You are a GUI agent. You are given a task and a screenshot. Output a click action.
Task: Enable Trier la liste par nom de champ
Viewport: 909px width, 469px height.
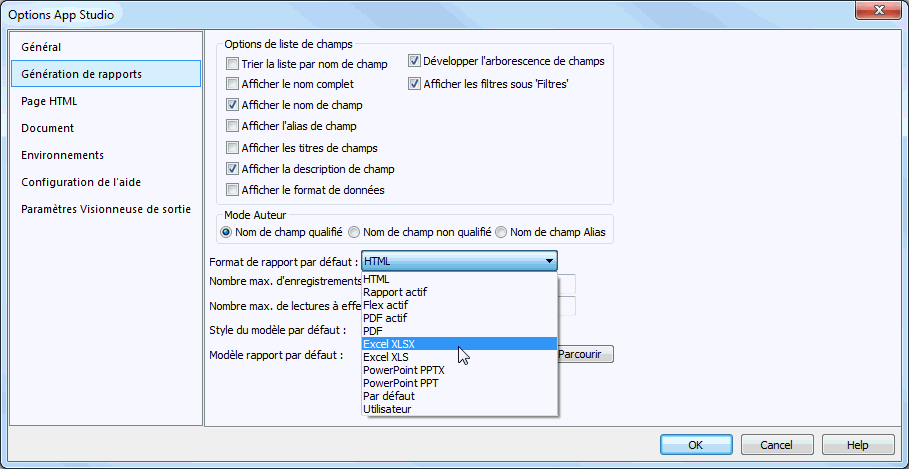[x=232, y=64]
